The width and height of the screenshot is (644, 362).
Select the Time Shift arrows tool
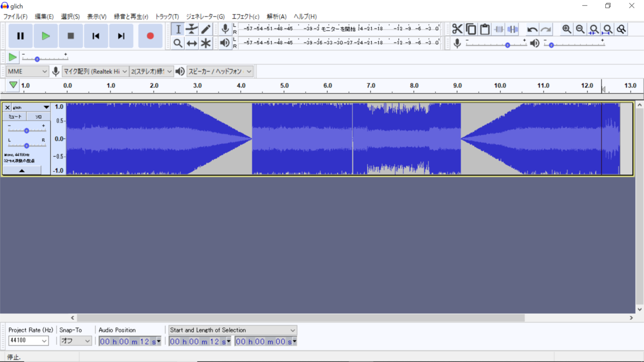(x=192, y=43)
